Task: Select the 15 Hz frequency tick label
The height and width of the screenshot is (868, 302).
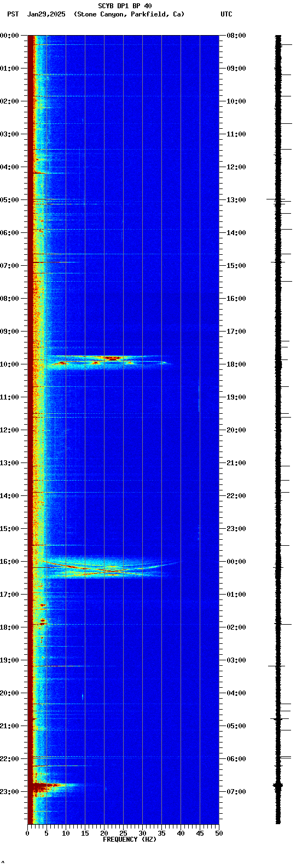Action: [x=85, y=833]
